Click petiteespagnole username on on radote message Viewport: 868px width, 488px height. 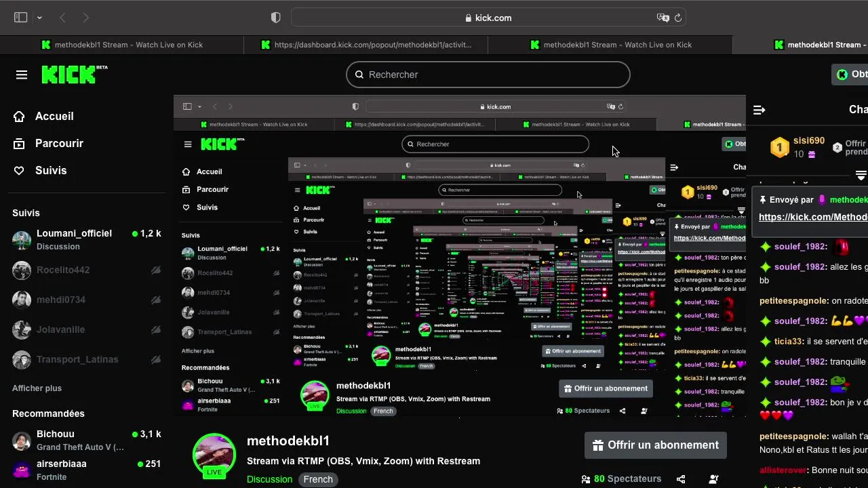pyautogui.click(x=793, y=301)
